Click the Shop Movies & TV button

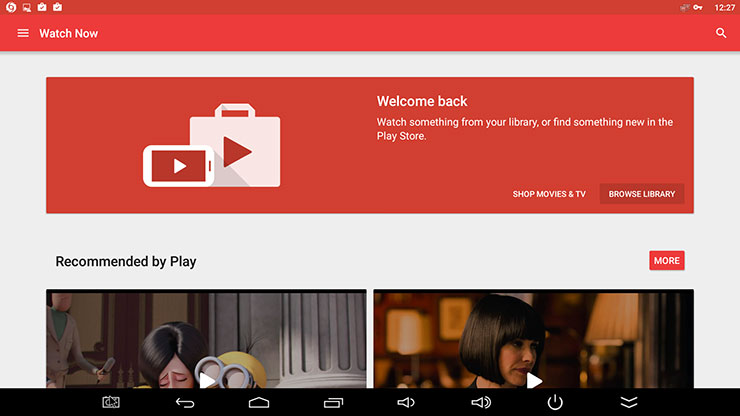tap(549, 194)
